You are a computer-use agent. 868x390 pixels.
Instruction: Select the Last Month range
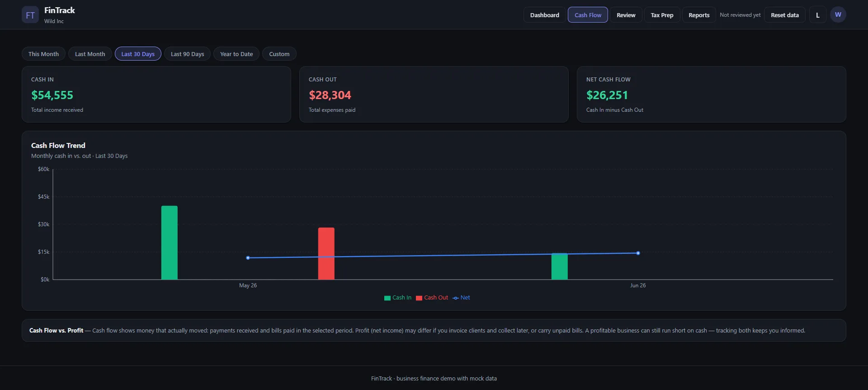tap(90, 54)
